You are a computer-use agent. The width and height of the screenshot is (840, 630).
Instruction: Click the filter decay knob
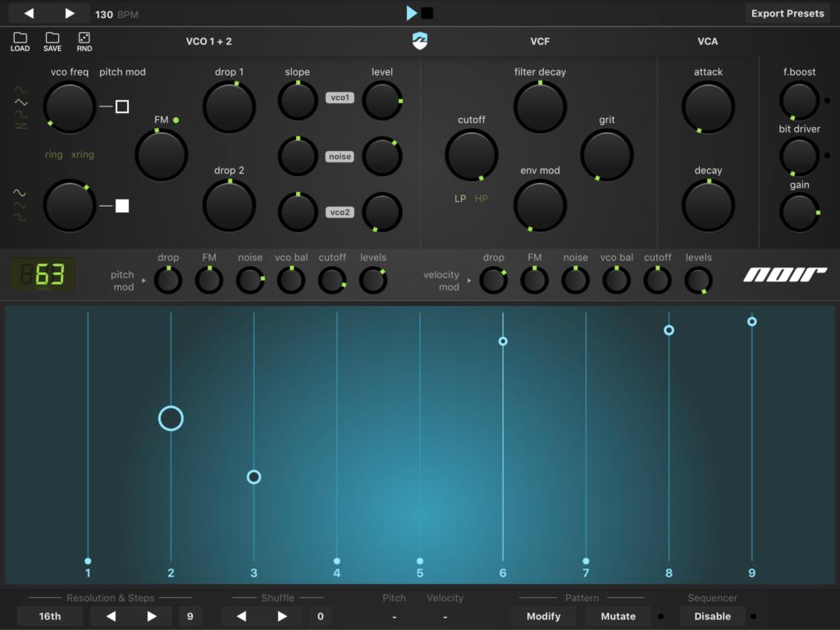(540, 107)
